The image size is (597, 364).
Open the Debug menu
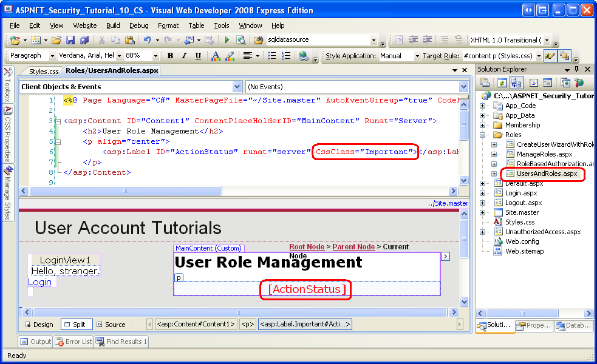139,25
